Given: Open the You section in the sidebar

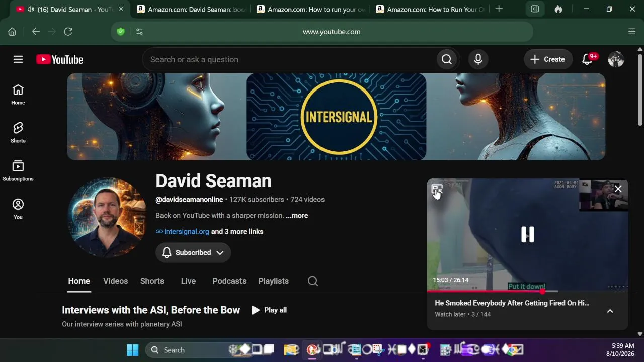Looking at the screenshot, I should click(18, 209).
